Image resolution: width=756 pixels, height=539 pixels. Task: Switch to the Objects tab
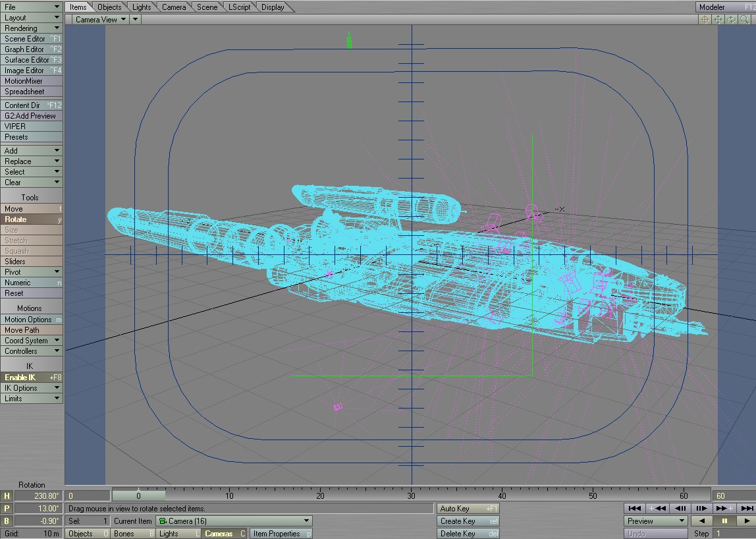click(109, 7)
